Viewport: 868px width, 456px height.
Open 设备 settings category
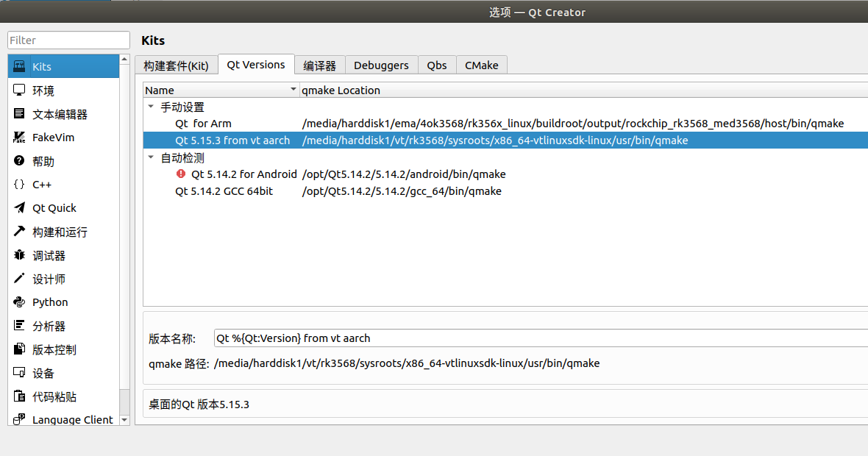click(x=64, y=373)
